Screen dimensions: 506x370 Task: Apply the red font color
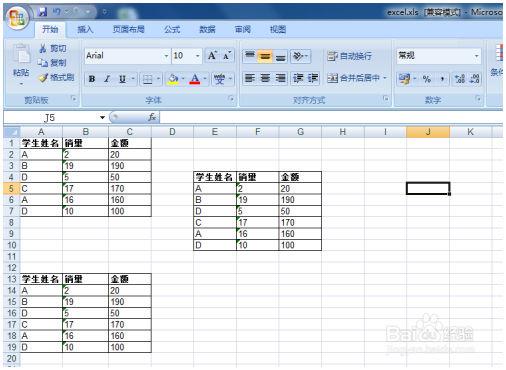195,79
